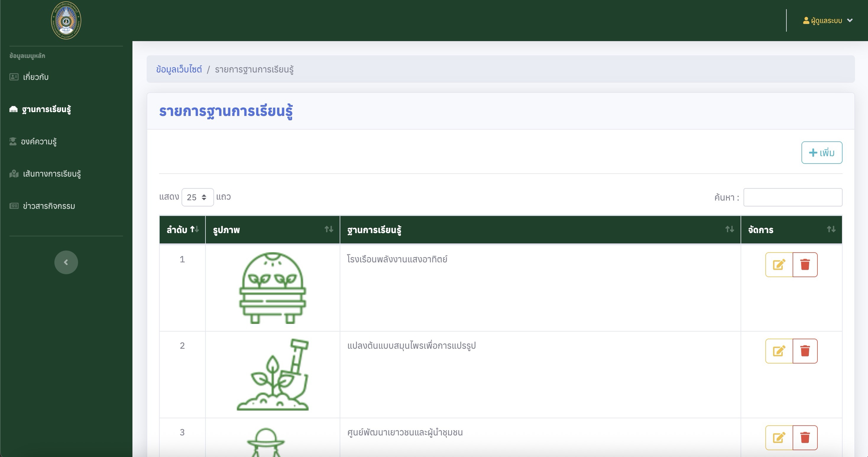This screenshot has width=868, height=457.
Task: Click the trash icon for row 3
Action: coord(805,437)
